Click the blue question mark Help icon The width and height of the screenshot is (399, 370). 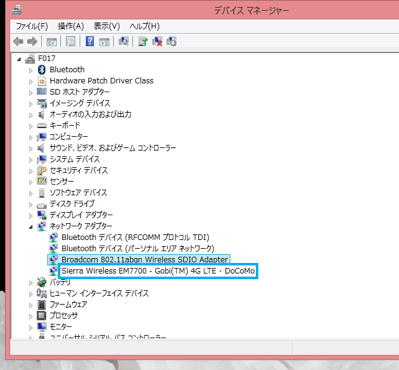pos(90,41)
